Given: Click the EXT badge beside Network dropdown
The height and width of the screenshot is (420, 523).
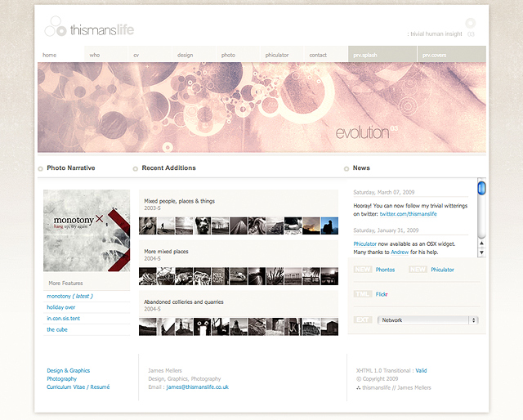Looking at the screenshot, I should (363, 320).
